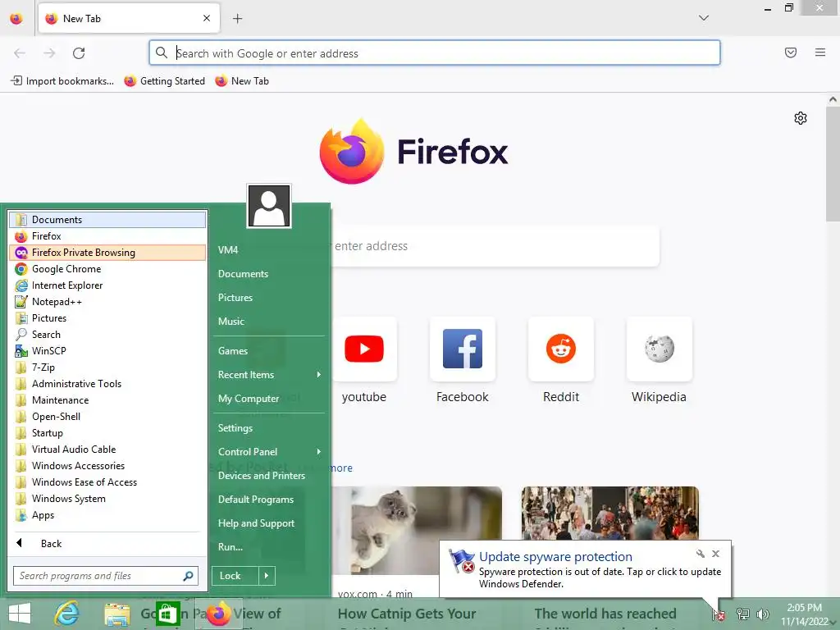
Task: Open the volume speaker icon in system tray
Action: 762,614
